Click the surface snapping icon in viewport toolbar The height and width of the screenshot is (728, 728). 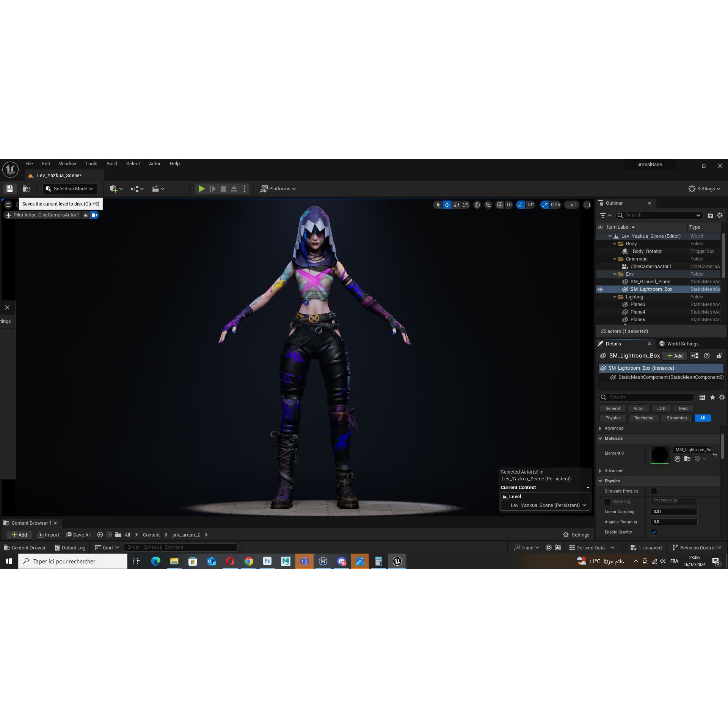click(x=488, y=205)
